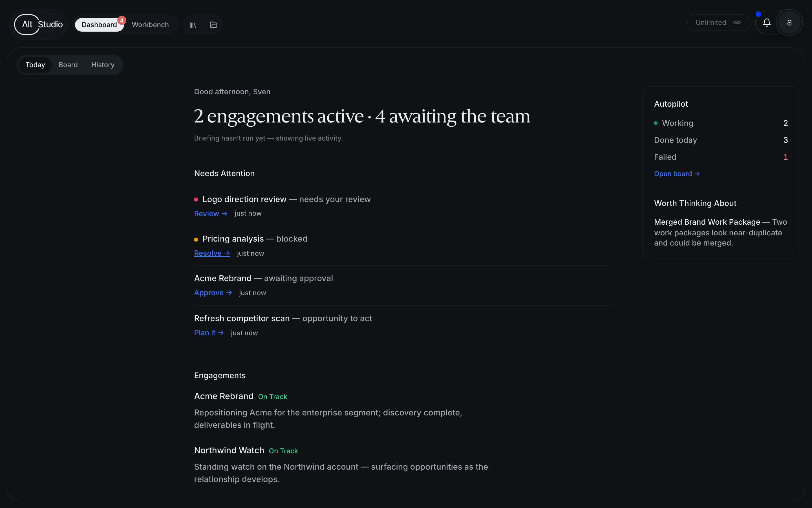Click the orange dot beside Pricing analysis
The width and height of the screenshot is (812, 508).
click(196, 240)
